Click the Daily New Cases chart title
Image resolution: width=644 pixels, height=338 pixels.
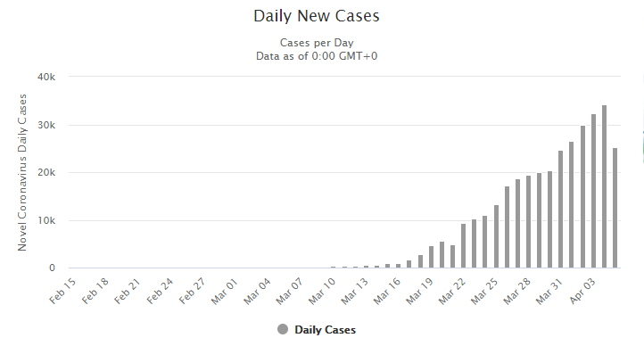[317, 16]
